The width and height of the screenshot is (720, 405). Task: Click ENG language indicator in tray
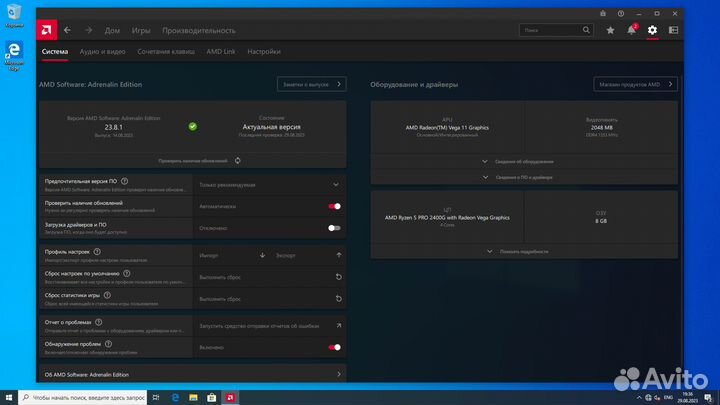668,398
